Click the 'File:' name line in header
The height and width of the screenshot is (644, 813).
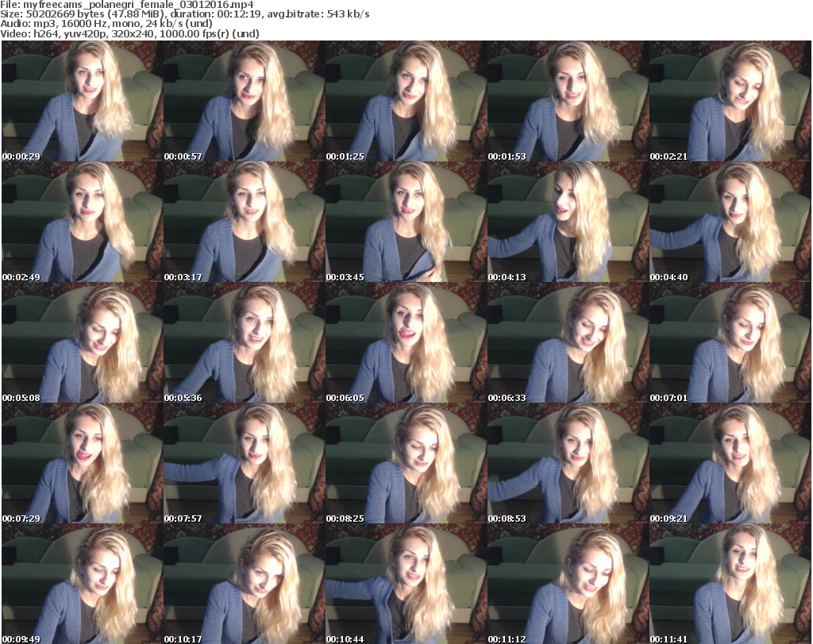[x=127, y=5]
